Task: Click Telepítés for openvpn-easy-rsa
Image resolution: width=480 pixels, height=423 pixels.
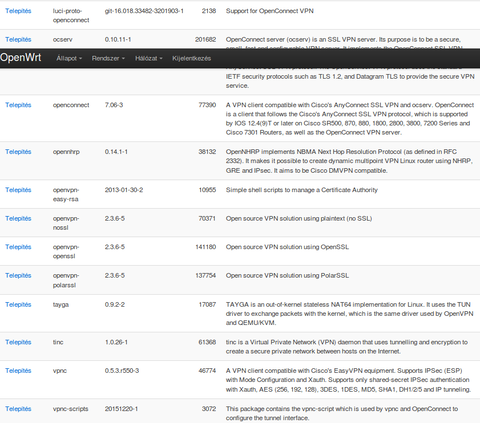Action: pos(18,190)
